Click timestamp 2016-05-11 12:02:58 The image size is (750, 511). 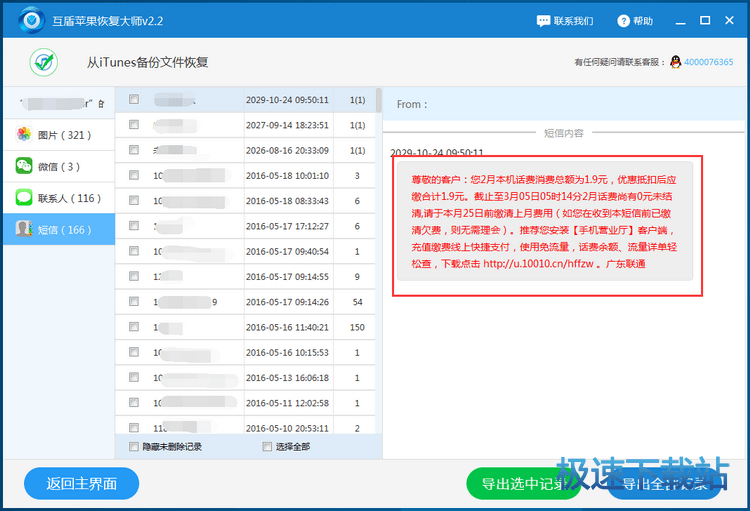coord(287,403)
